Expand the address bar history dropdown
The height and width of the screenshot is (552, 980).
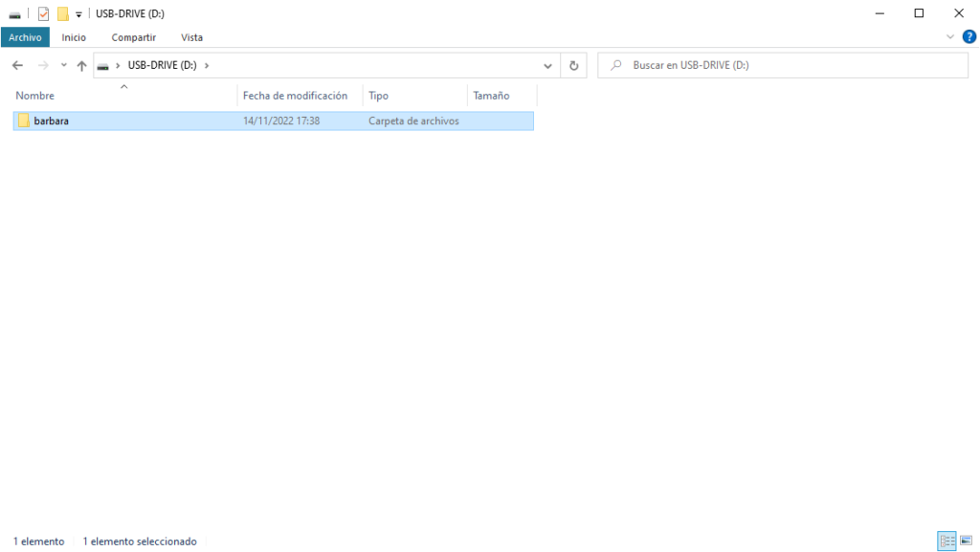(x=547, y=65)
